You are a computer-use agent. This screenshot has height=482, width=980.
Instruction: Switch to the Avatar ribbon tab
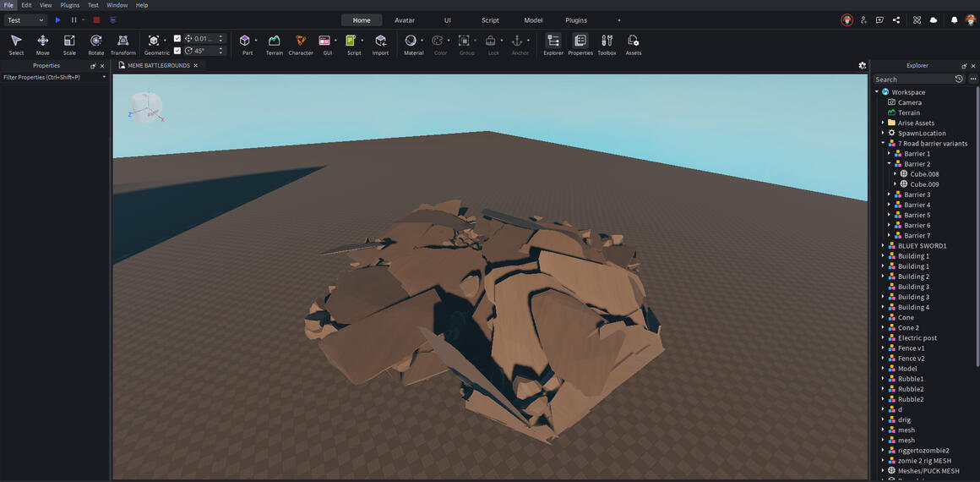405,20
